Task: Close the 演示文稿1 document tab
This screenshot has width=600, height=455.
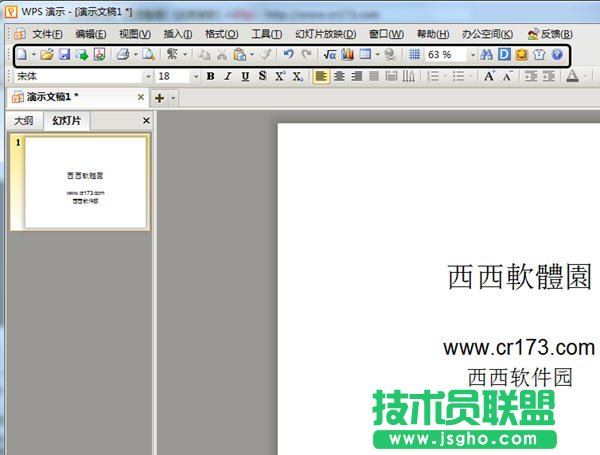Action: [x=141, y=97]
